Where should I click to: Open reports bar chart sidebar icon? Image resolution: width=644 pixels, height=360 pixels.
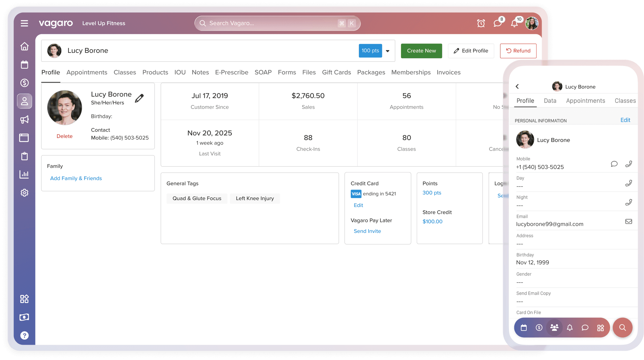pos(24,174)
